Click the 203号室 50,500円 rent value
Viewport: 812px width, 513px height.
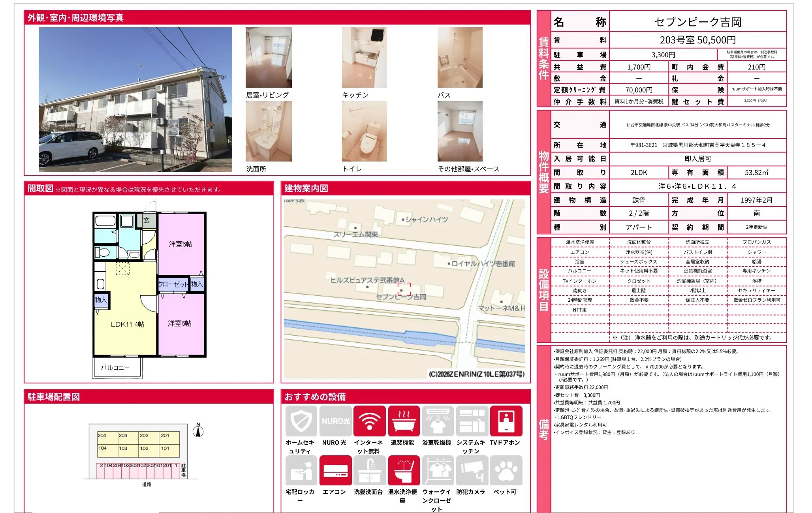point(698,40)
